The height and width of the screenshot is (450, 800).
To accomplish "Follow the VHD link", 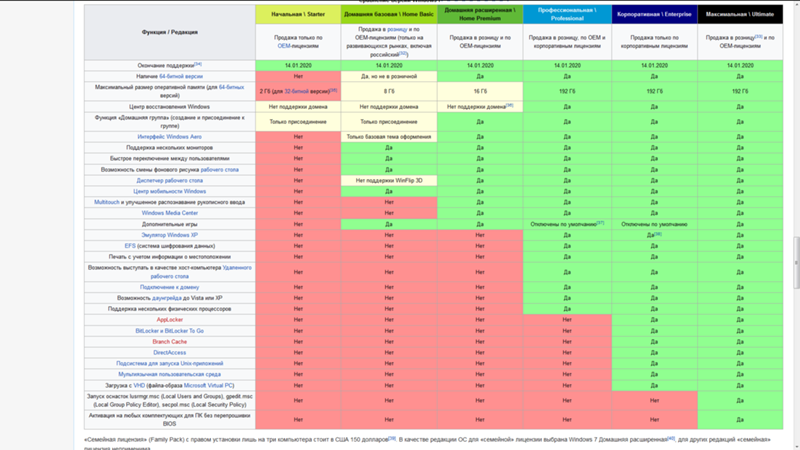I will [x=139, y=386].
